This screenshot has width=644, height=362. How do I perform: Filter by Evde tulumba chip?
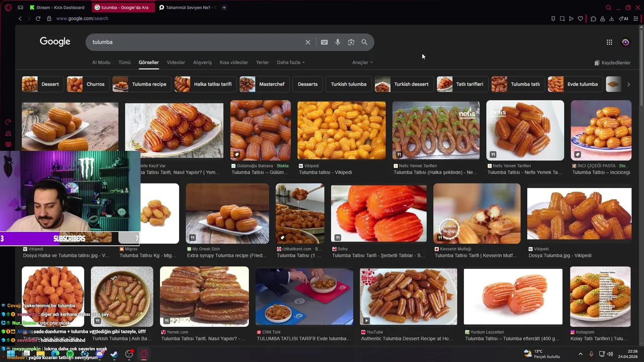click(x=575, y=84)
